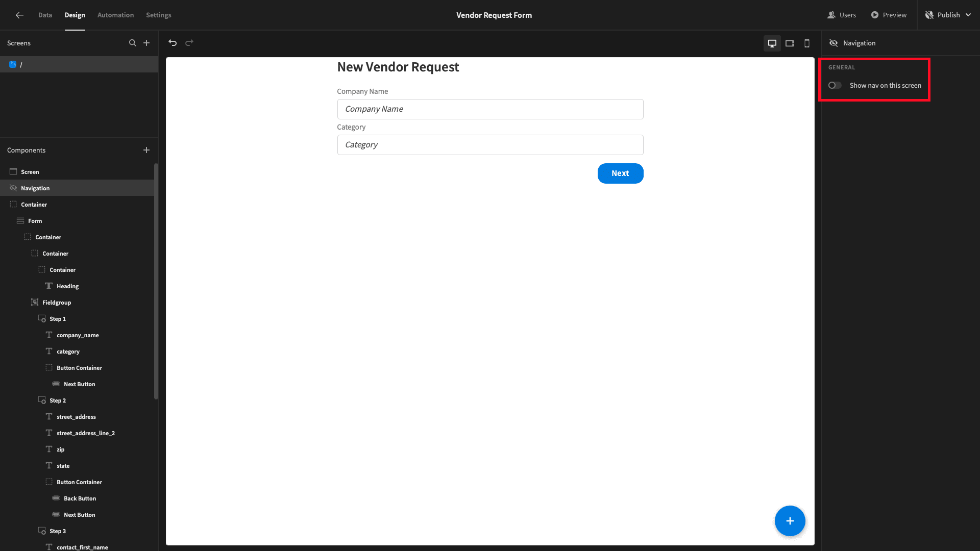Switch to desktop view layout
This screenshot has width=980, height=551.
[772, 43]
